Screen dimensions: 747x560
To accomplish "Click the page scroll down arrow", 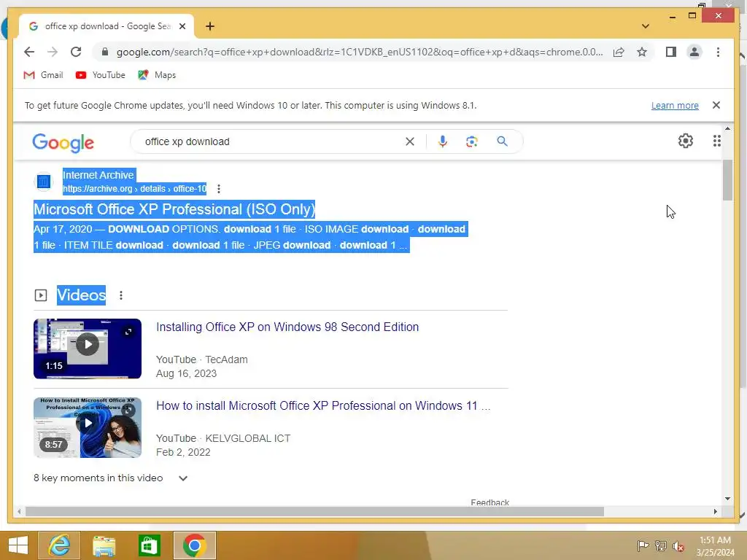I will point(727,499).
